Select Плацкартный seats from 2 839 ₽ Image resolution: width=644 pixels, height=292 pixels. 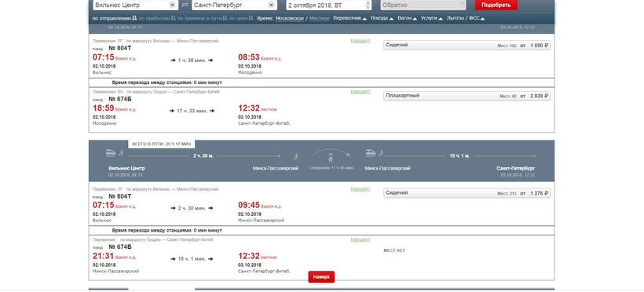click(467, 96)
